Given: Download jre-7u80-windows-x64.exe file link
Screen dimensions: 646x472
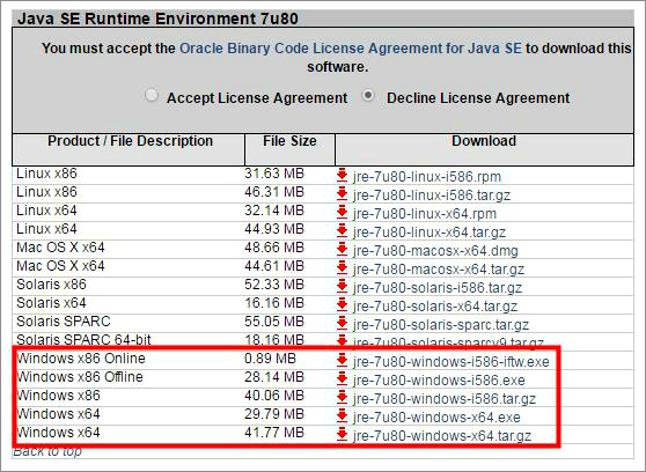Looking at the screenshot, I should [x=437, y=417].
